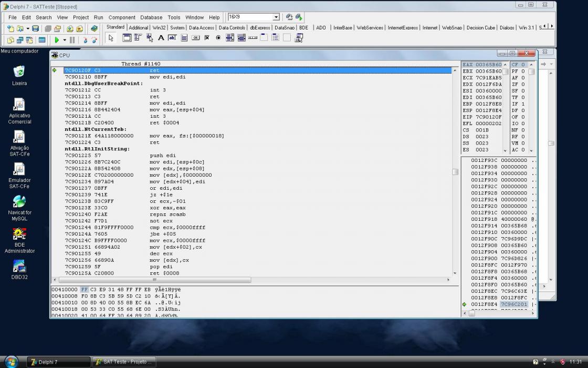
Task: Click the Save file icon
Action: 35,28
